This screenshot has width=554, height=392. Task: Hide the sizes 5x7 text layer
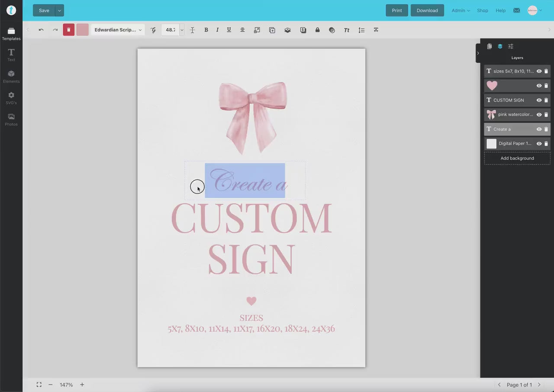point(539,71)
